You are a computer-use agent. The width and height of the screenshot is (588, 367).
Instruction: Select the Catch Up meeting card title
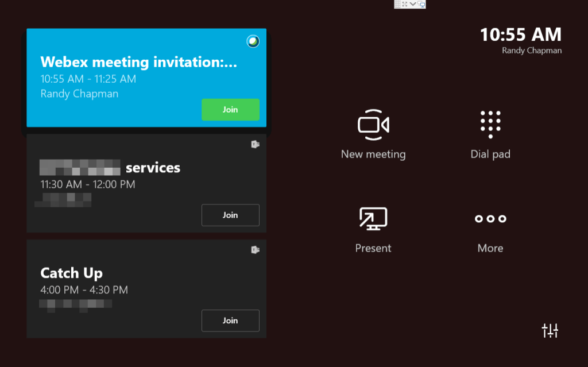tap(71, 273)
